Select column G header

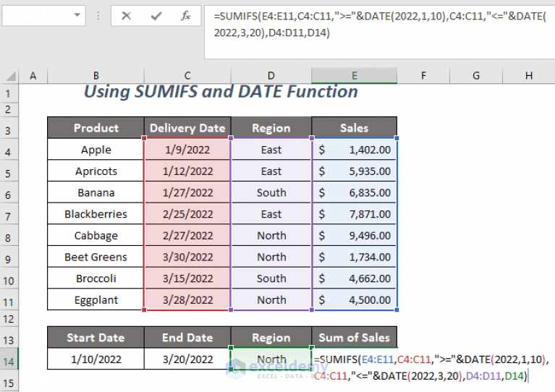pos(476,76)
